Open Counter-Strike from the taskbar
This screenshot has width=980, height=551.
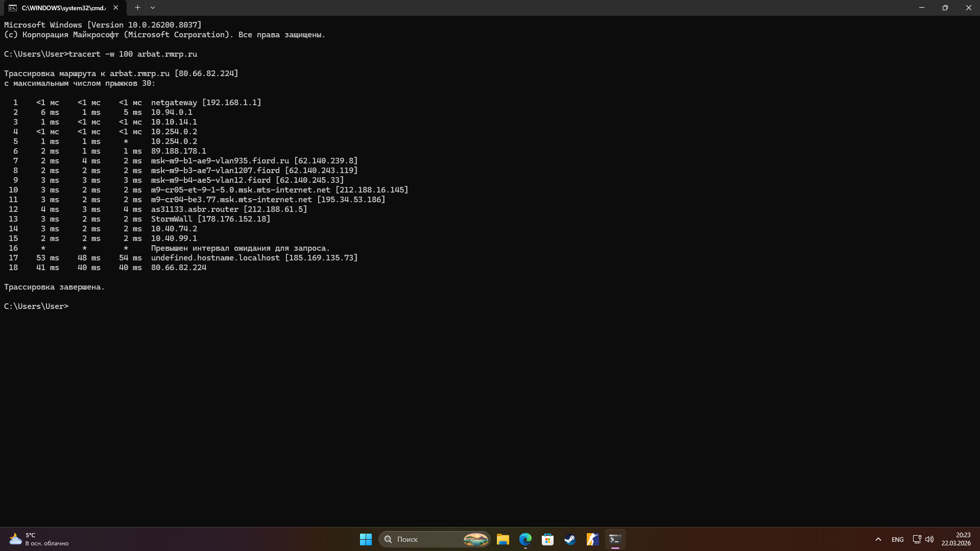tap(592, 539)
